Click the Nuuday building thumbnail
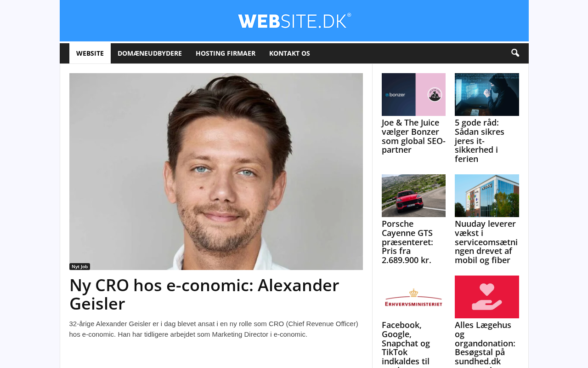Screen dimensions: 588x368 point(487,195)
